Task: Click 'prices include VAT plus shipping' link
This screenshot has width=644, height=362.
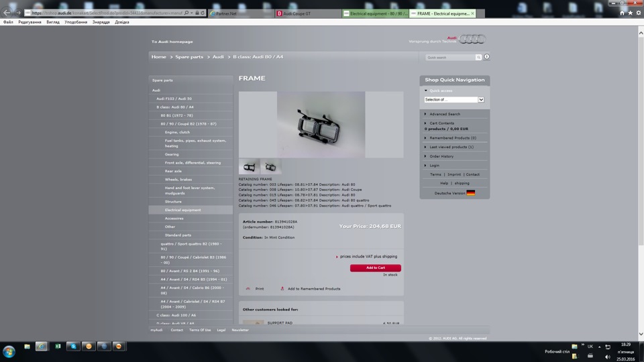Action: coord(368,257)
